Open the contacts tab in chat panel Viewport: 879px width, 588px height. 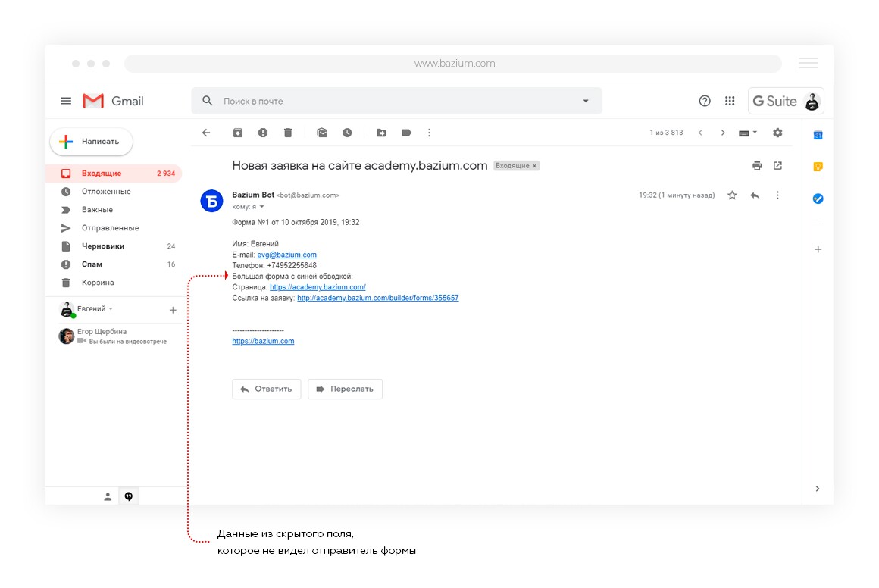108,496
